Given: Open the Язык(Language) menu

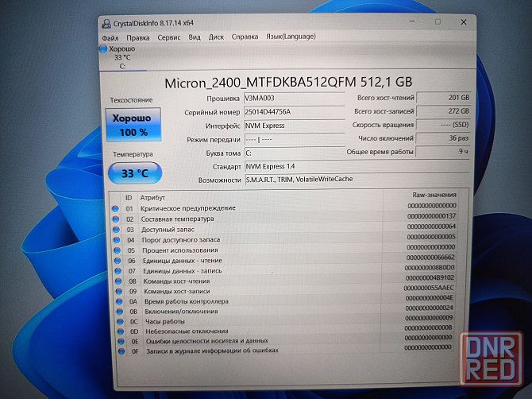Looking at the screenshot, I should (x=291, y=37).
